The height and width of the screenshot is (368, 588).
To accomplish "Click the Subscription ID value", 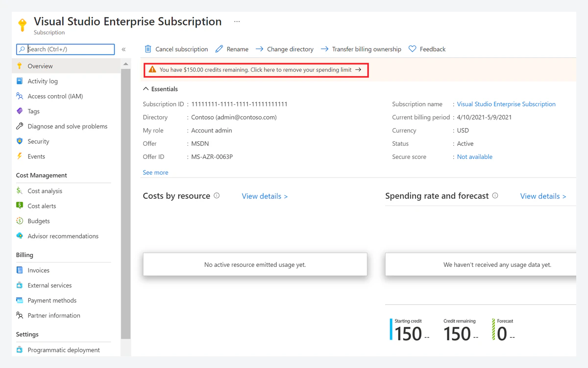I will (239, 104).
